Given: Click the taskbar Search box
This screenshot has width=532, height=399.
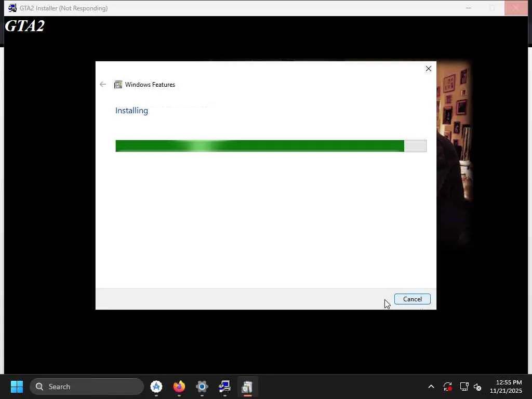Looking at the screenshot, I should pyautogui.click(x=87, y=387).
